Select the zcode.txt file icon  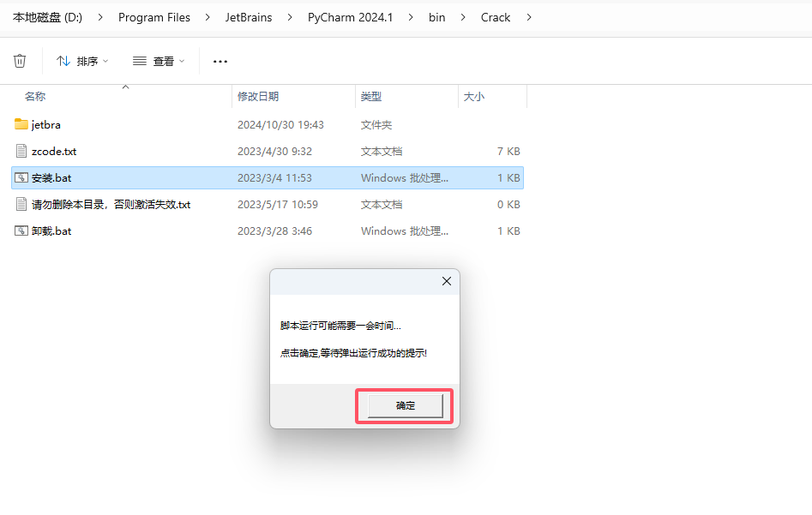point(21,151)
